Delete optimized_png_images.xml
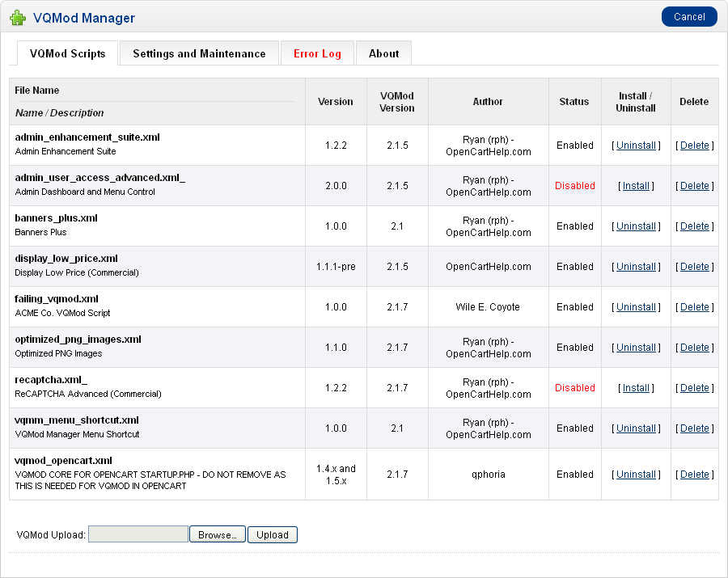Screen dimensions: 728x578 pyautogui.click(x=695, y=347)
